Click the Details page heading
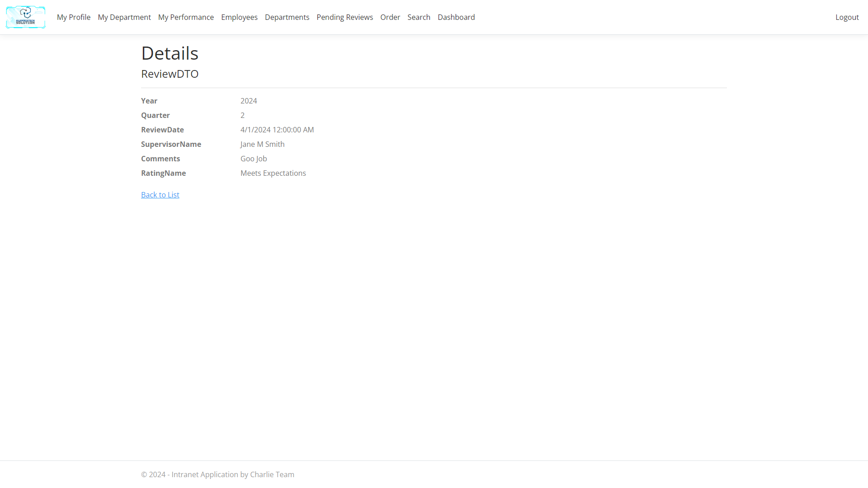This screenshot has height=488, width=868. 170,53
